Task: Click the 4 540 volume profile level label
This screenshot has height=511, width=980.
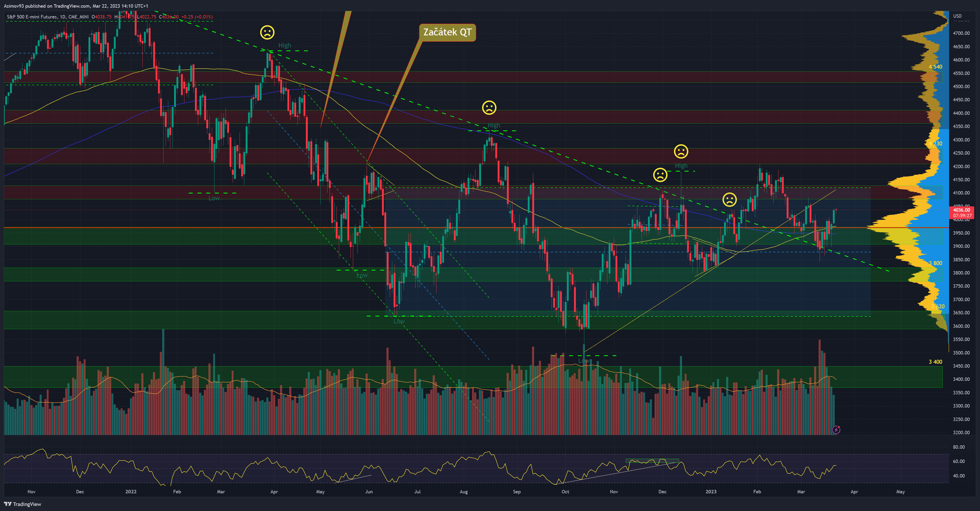Action: [935, 67]
